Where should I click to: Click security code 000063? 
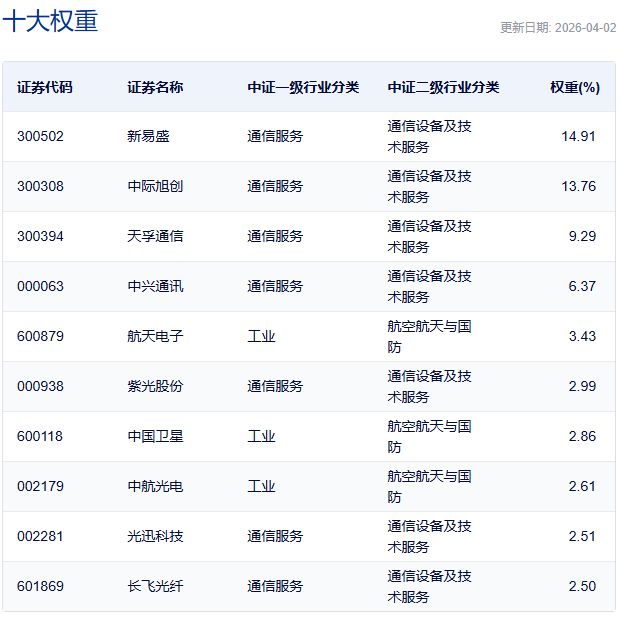point(40,286)
